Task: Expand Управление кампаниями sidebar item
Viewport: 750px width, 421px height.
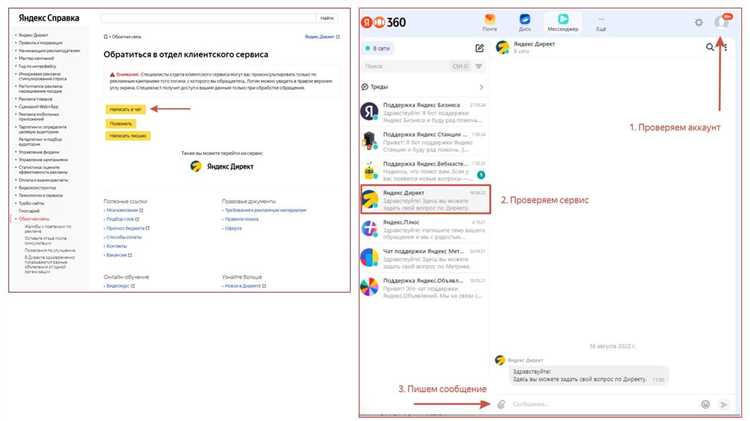Action: 42,160
